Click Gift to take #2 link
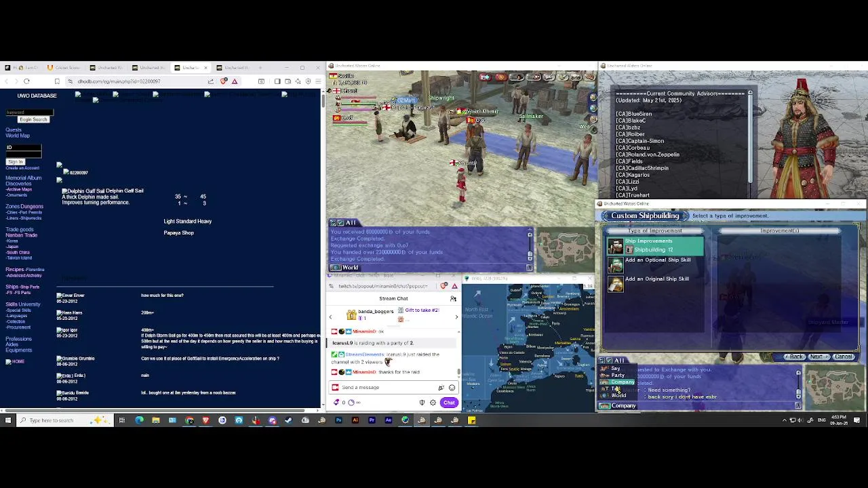 pos(422,310)
